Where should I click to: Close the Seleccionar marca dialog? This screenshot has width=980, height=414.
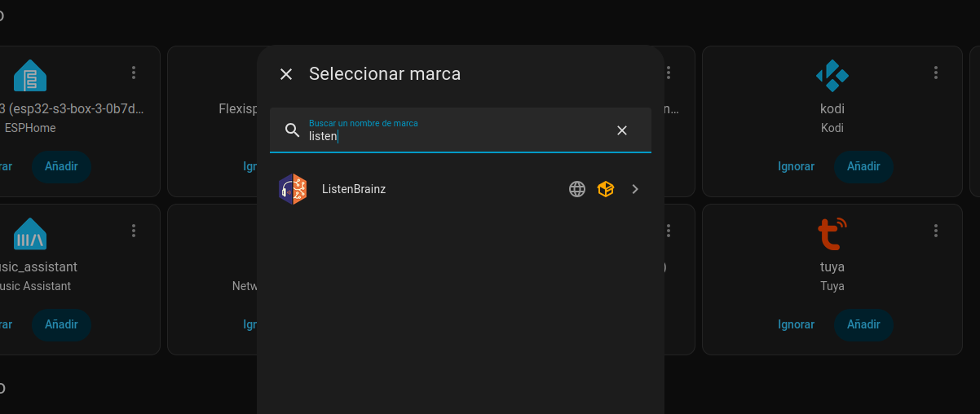click(x=286, y=74)
